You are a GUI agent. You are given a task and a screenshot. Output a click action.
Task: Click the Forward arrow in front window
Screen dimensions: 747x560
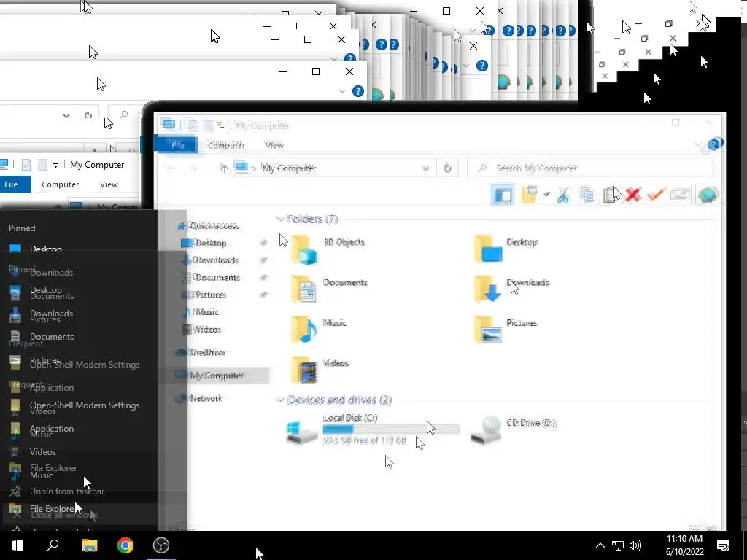[x=193, y=168]
